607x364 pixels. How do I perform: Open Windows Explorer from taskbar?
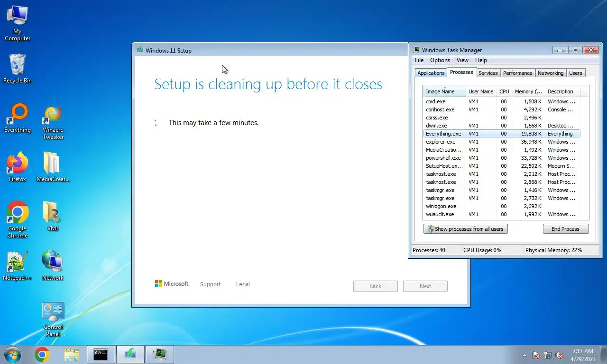coord(72,355)
